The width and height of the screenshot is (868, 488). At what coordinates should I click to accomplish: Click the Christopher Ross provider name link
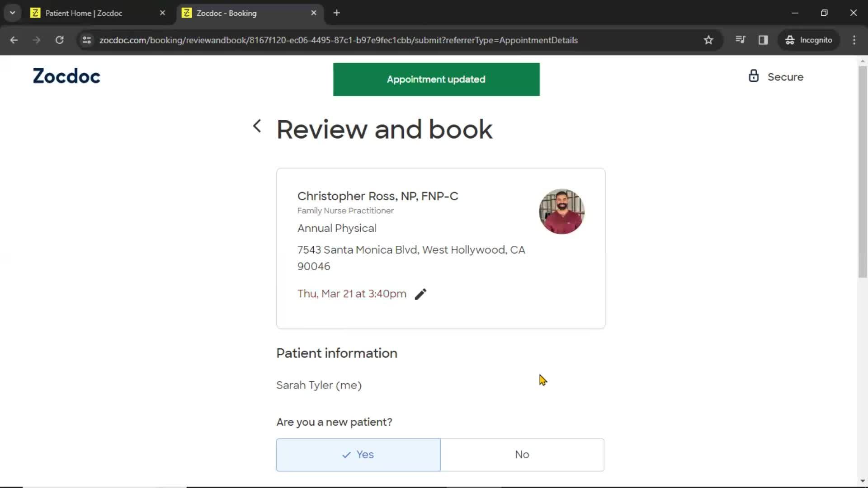point(378,196)
